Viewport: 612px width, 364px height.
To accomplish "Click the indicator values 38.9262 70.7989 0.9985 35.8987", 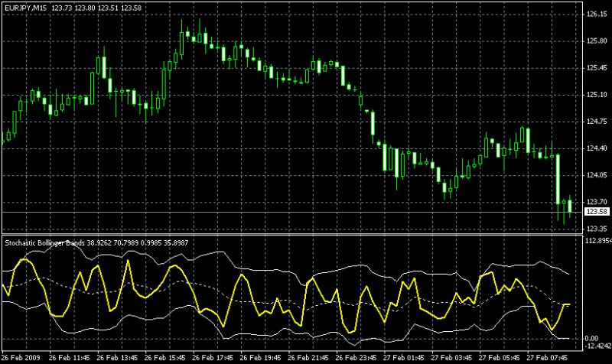I will click(x=138, y=243).
